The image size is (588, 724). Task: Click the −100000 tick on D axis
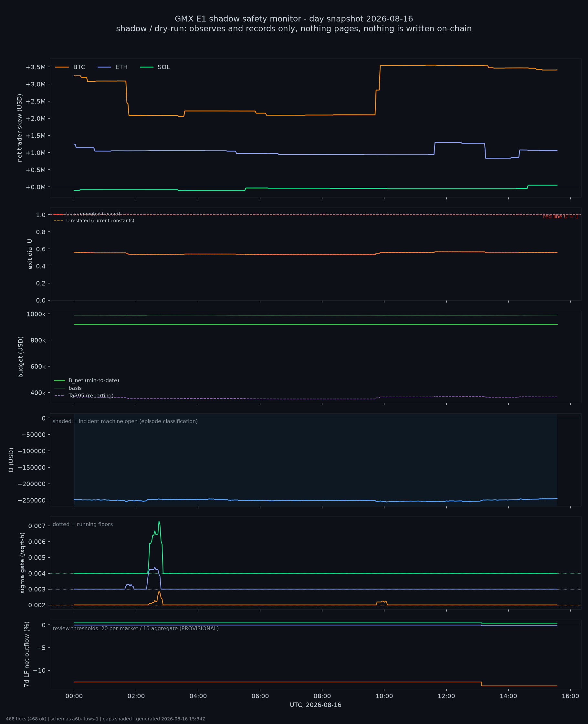pos(32,451)
